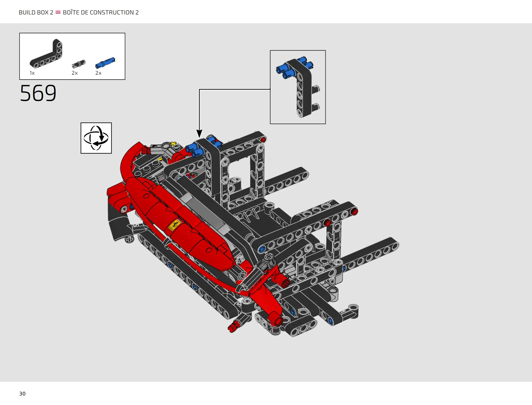Click the blue long pin part image

pos(105,63)
